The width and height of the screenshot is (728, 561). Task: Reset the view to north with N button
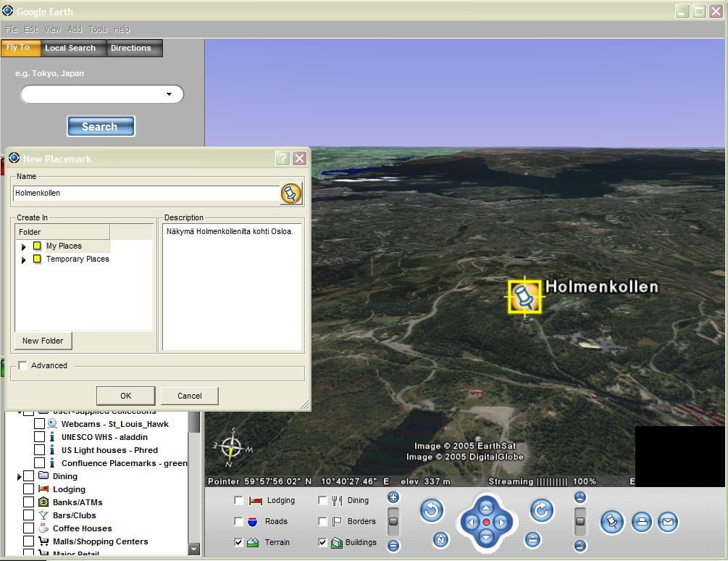tap(440, 540)
